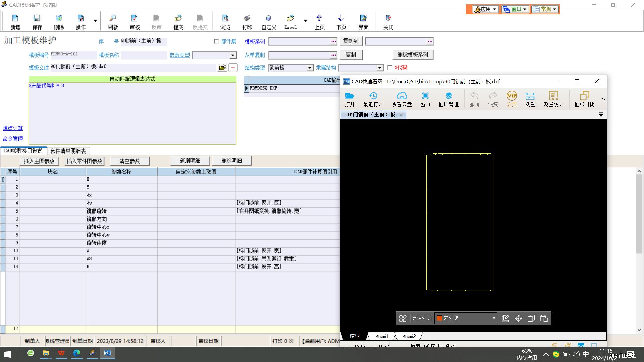644x362 pixels.
Task: Click the orange 未分类 color swatch
Action: [439, 318]
